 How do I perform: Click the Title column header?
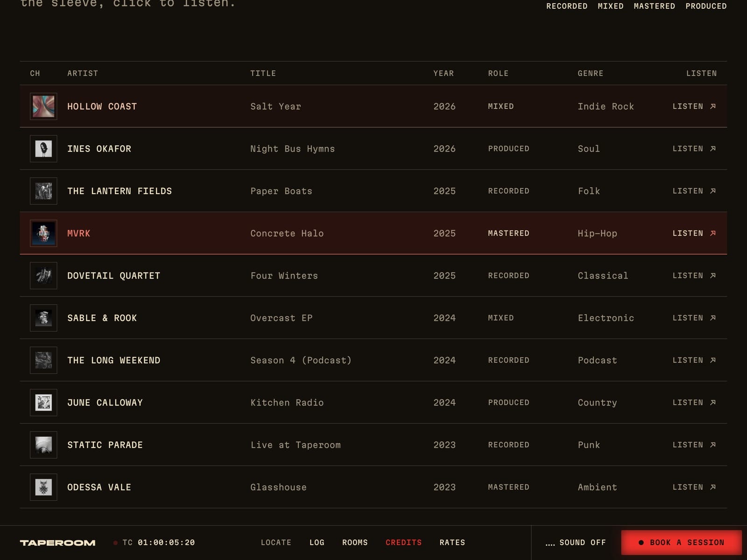263,73
